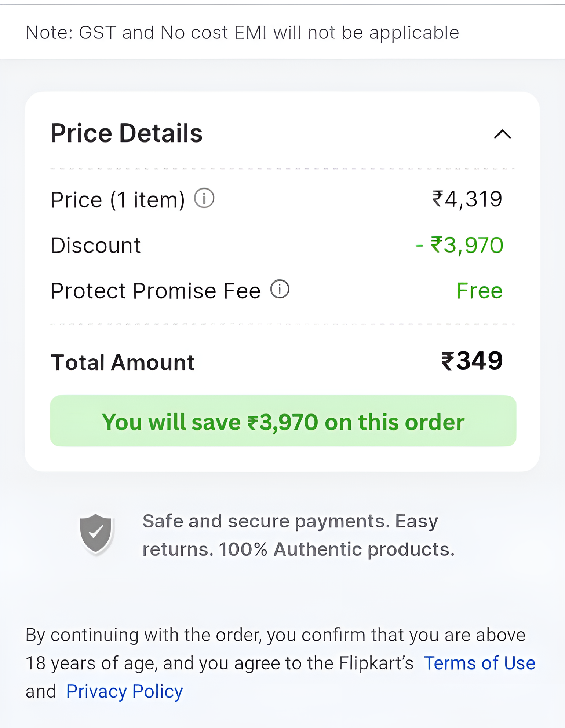Screen dimensions: 565x728
Task: Tap the Total Amount ₹349 value
Action: pos(471,361)
